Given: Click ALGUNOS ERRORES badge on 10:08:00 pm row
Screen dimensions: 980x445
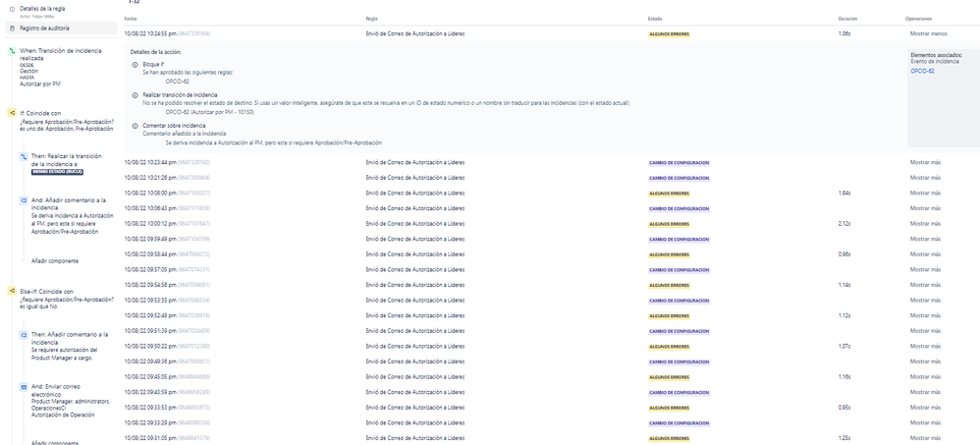Looking at the screenshot, I should [x=669, y=194].
